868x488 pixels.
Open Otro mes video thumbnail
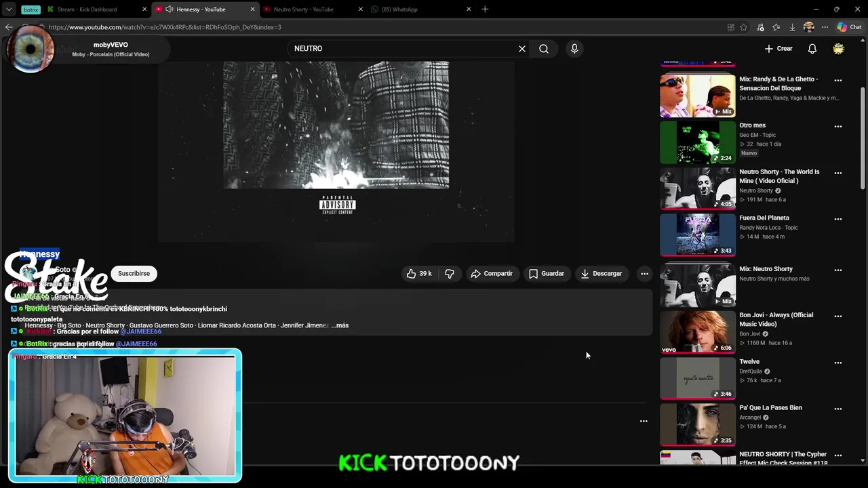click(698, 142)
